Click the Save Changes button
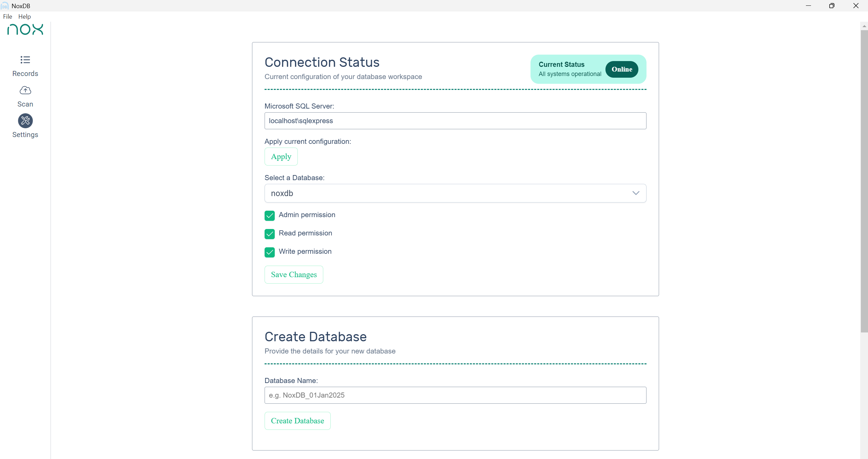 pyautogui.click(x=293, y=274)
